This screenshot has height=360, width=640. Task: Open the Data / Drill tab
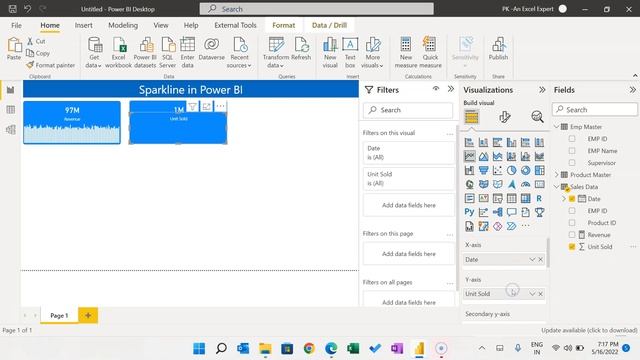pos(329,25)
